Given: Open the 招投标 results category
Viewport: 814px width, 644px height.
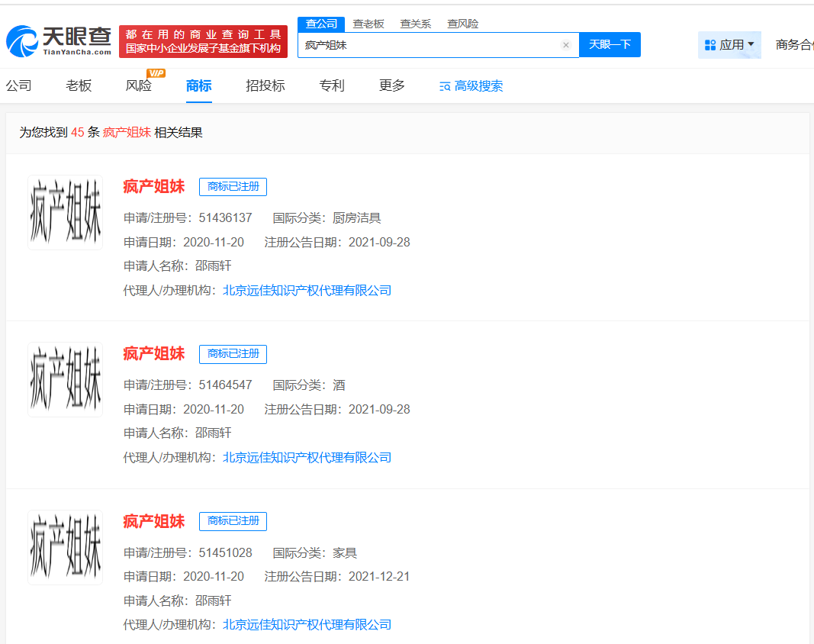Looking at the screenshot, I should pos(265,85).
